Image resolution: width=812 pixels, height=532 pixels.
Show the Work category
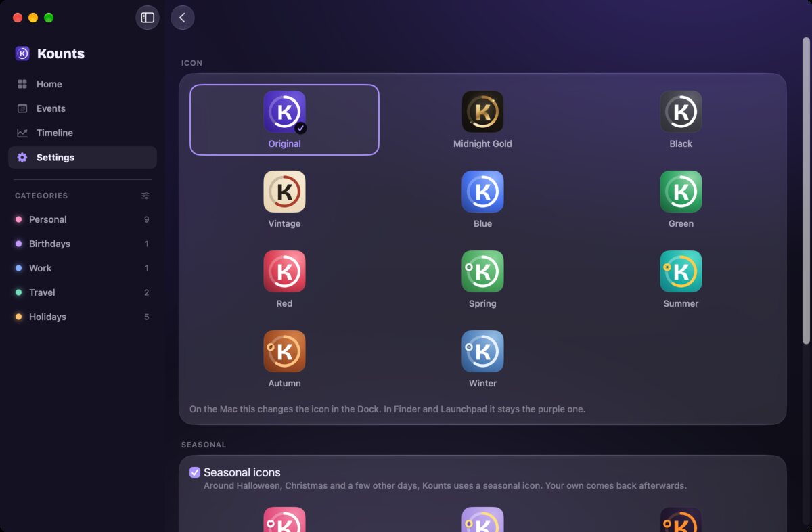(x=83, y=268)
